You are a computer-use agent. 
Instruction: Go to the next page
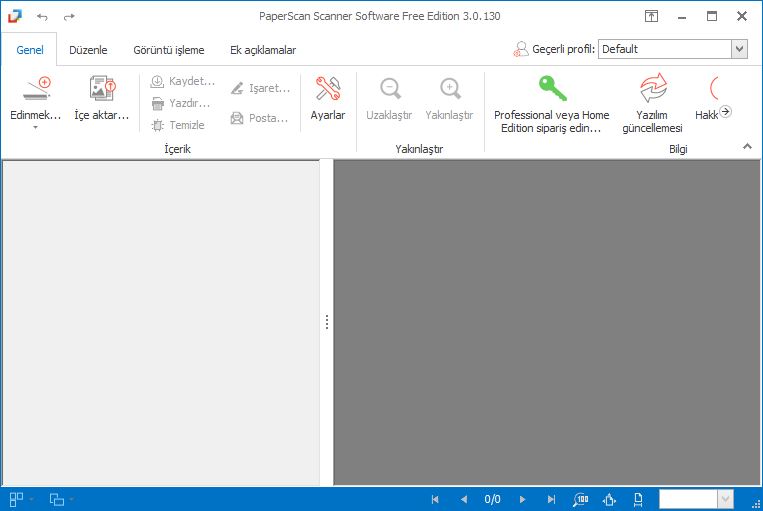tap(522, 499)
